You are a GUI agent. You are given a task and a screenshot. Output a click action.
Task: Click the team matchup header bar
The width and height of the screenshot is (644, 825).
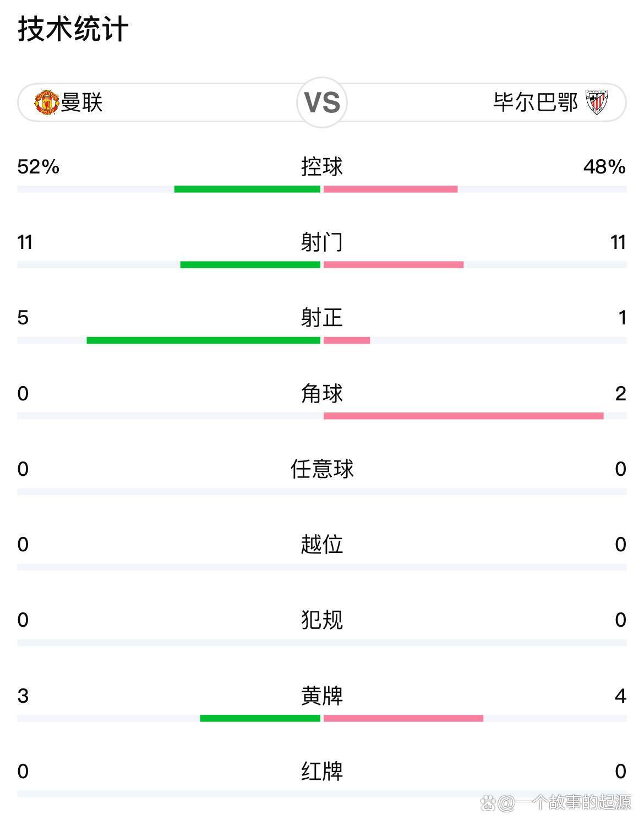pyautogui.click(x=322, y=102)
